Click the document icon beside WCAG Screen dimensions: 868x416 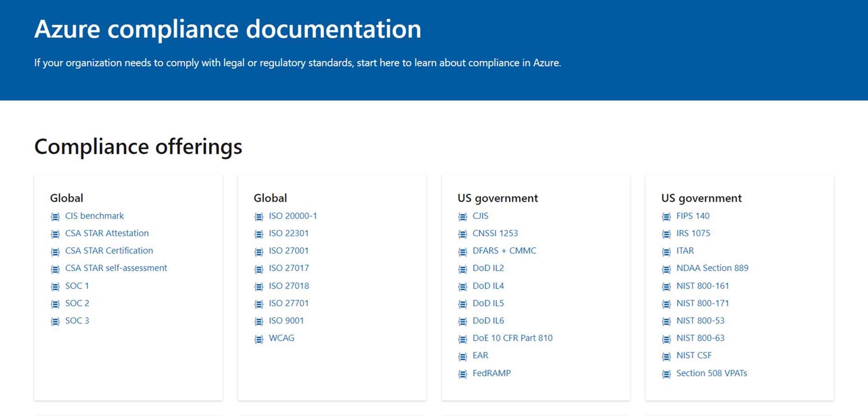(x=259, y=338)
